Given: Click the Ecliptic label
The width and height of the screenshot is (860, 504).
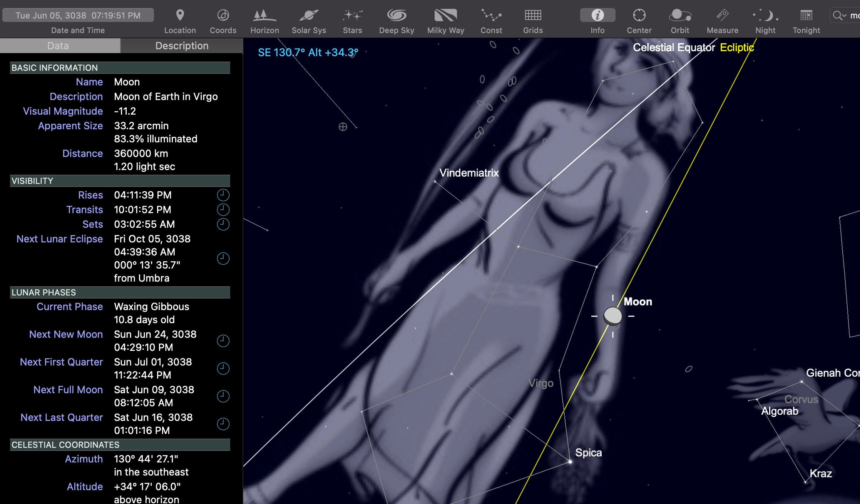Looking at the screenshot, I should 737,48.
